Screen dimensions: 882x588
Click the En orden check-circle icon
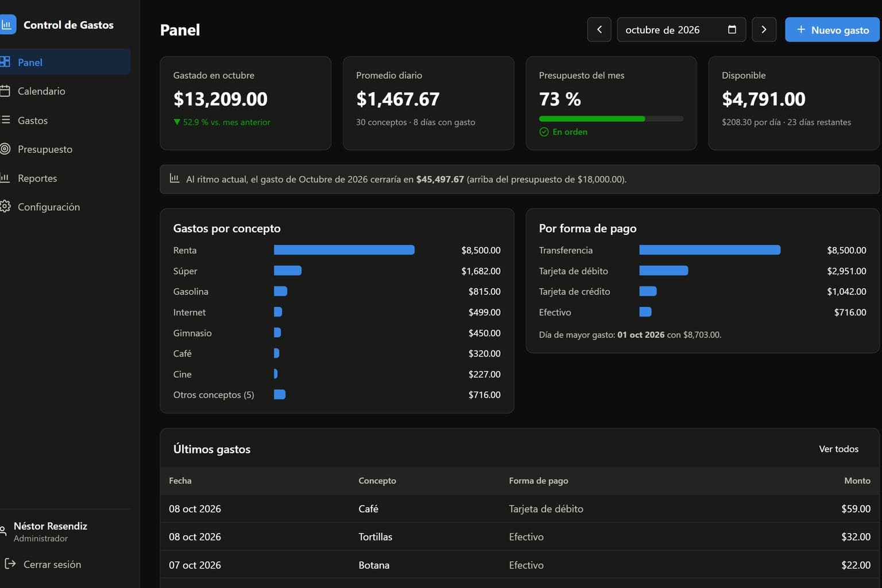[544, 131]
